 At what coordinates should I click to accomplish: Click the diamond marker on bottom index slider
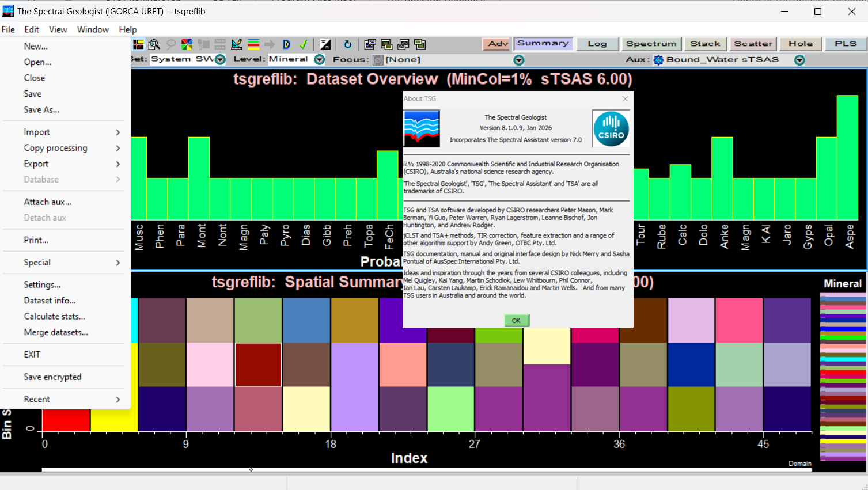(x=251, y=470)
